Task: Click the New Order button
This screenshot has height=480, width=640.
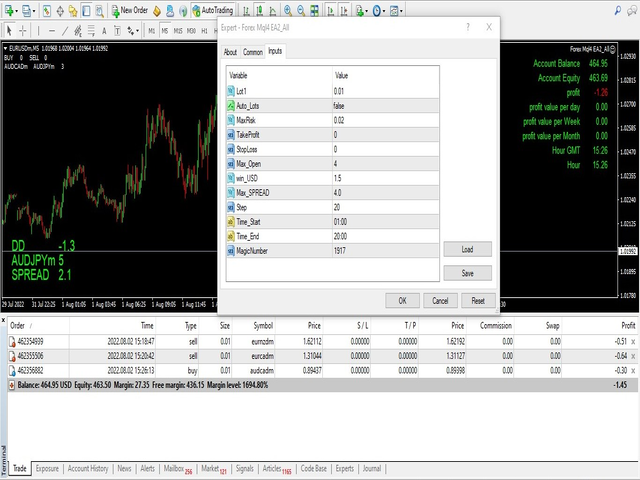Action: (x=129, y=11)
